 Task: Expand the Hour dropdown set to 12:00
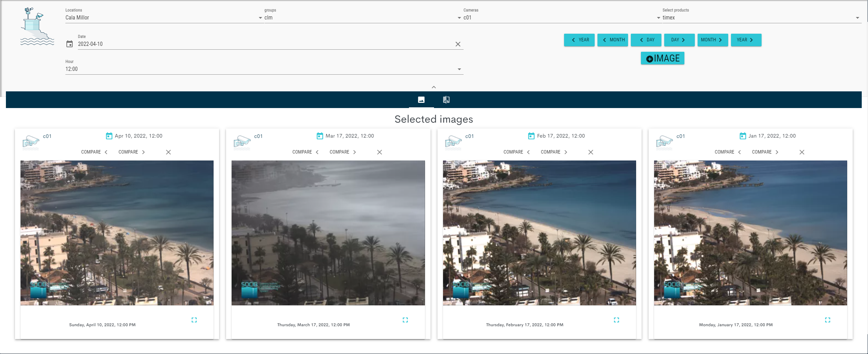[x=264, y=69]
